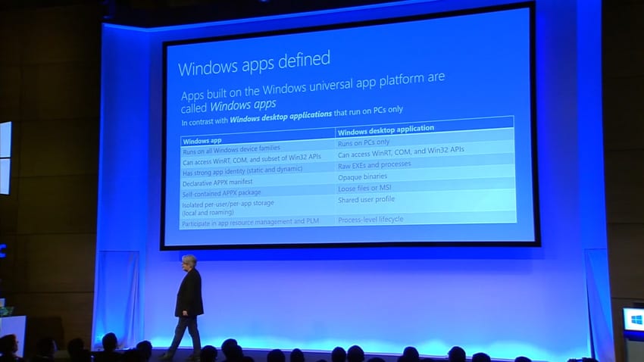Image resolution: width=644 pixels, height=362 pixels.
Task: Click the line starting "In contrast with Windows desktop applications"
Action: [292, 116]
